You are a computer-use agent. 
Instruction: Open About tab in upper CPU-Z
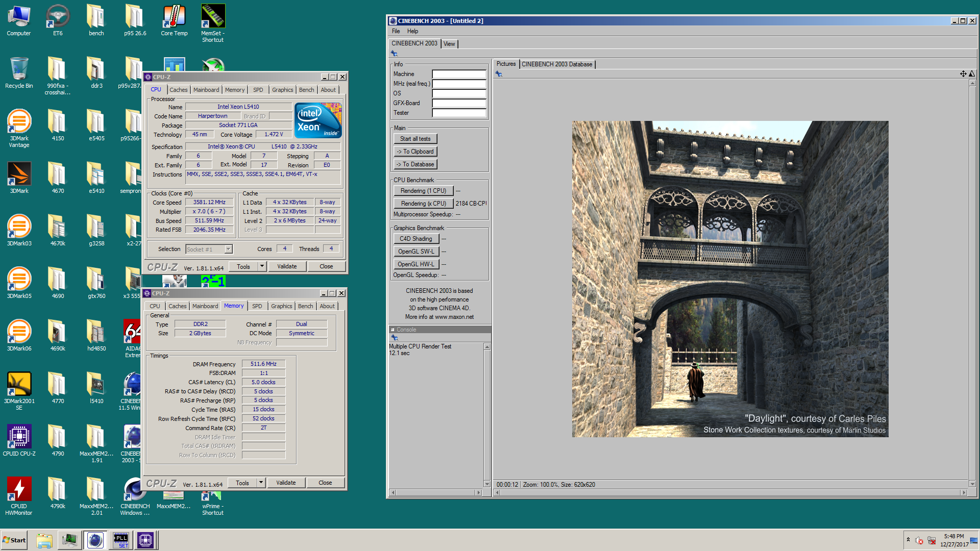(x=328, y=90)
